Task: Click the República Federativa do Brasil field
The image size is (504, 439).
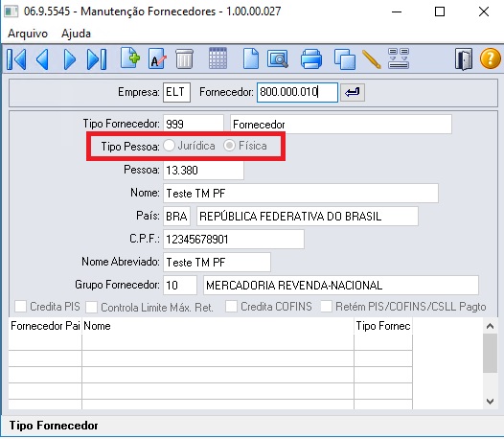Action: point(308,216)
